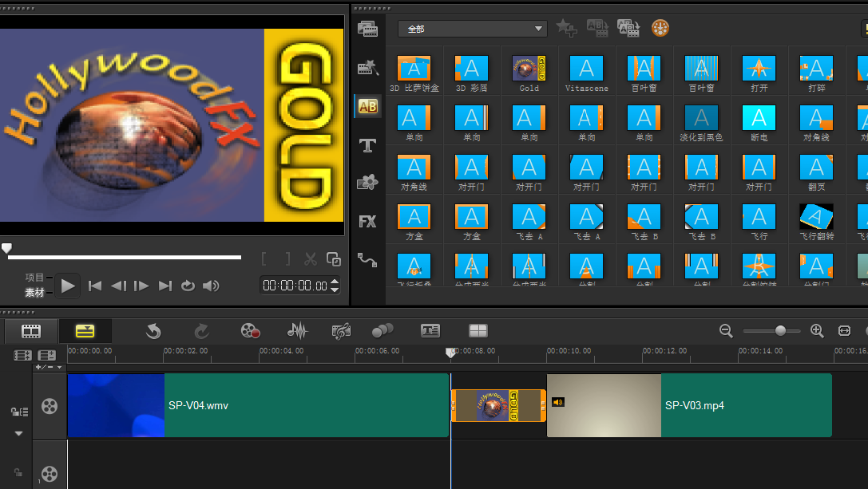Open the Title (T) library

367,145
